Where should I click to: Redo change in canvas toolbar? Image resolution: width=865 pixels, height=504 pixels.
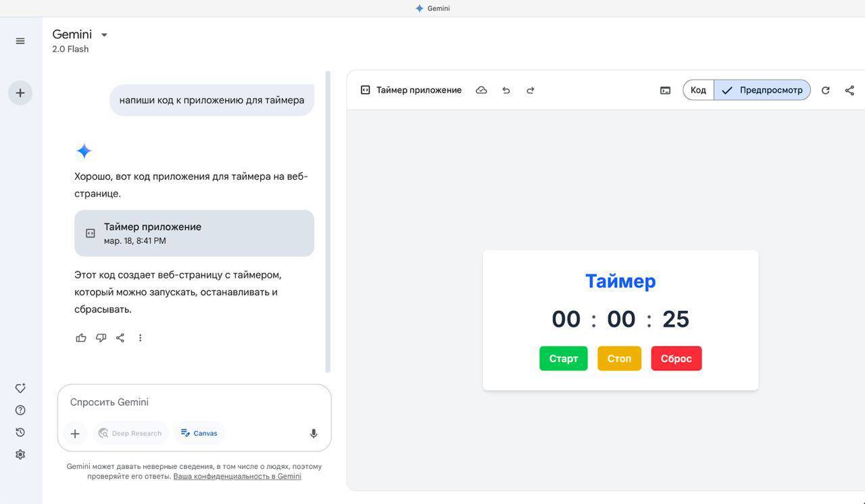click(x=530, y=90)
